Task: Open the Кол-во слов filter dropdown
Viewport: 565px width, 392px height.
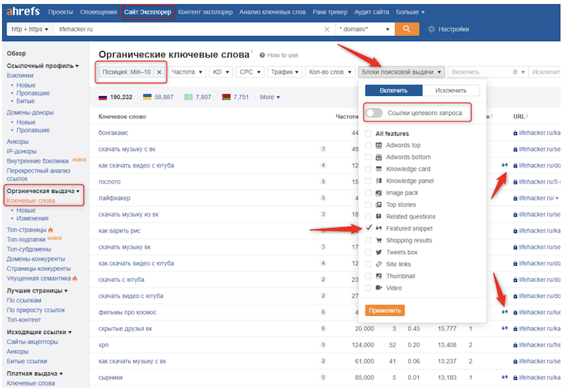Action: coord(330,72)
